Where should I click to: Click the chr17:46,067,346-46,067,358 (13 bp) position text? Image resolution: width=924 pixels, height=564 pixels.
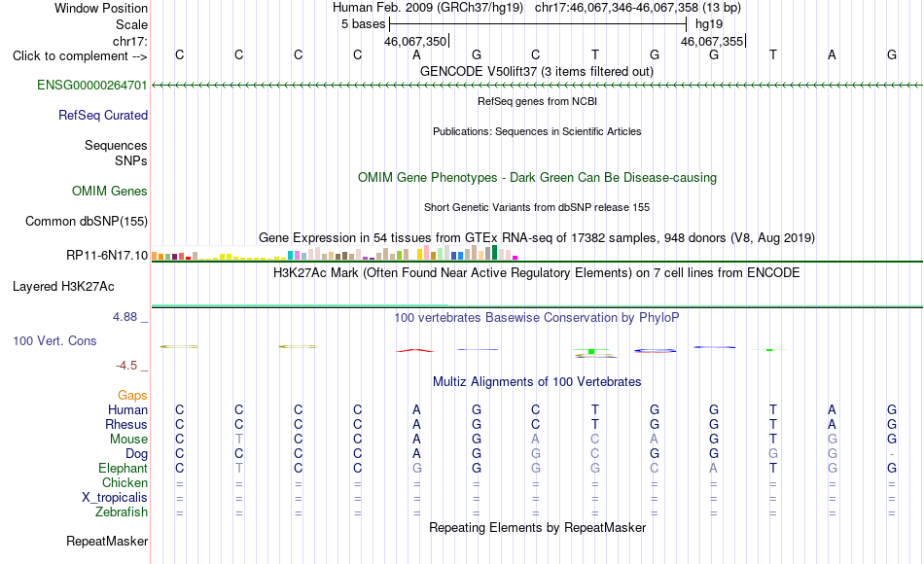pyautogui.click(x=638, y=8)
